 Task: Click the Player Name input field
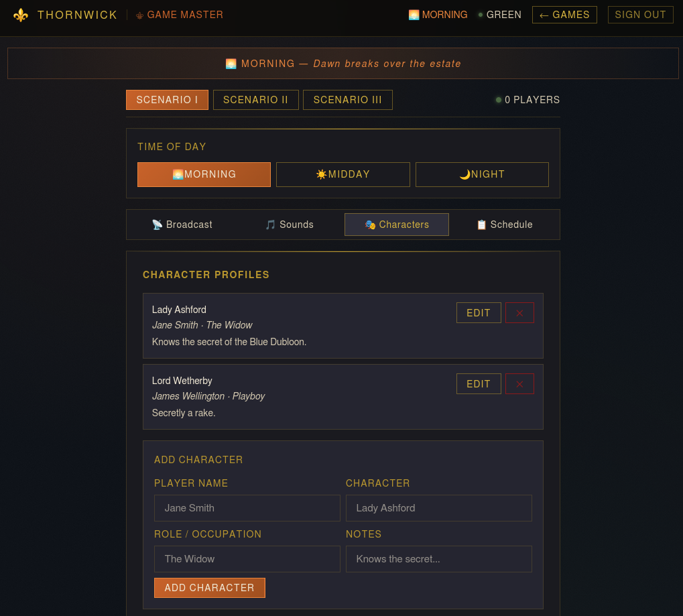coord(247,507)
